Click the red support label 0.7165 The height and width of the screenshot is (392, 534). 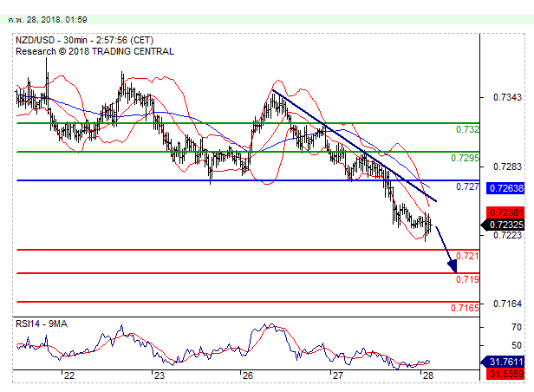465,308
